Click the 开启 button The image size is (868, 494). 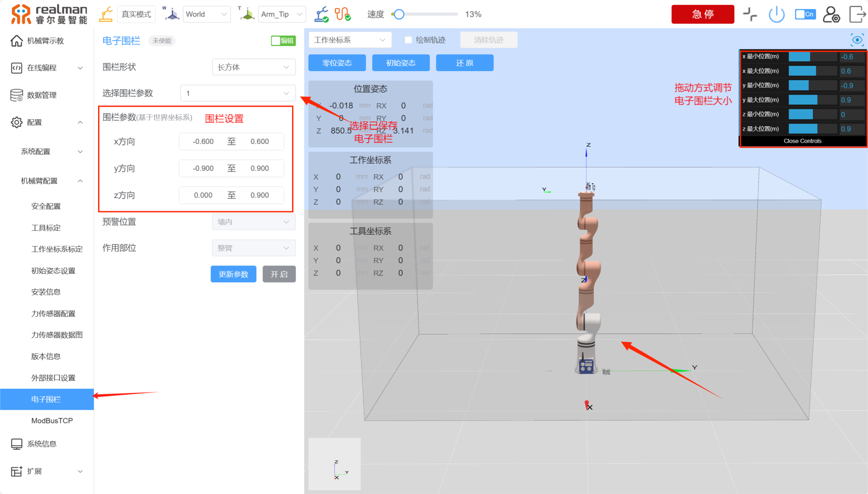click(x=279, y=274)
